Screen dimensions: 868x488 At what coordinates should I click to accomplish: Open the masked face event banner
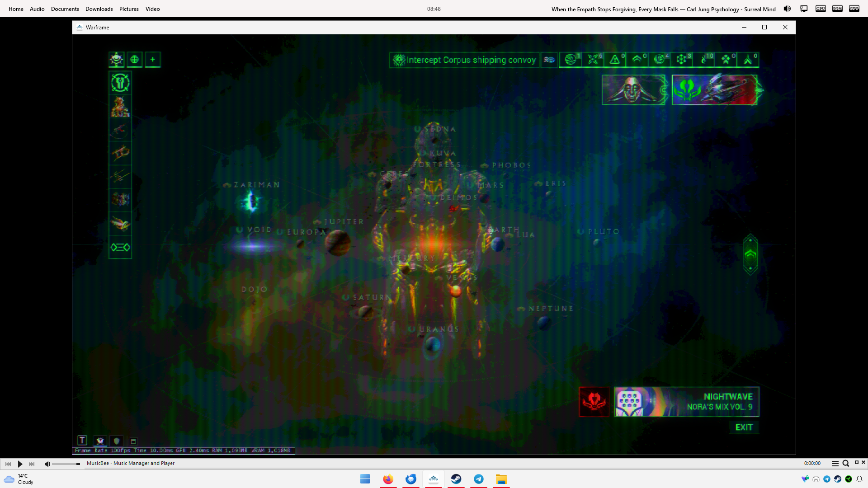tap(633, 90)
